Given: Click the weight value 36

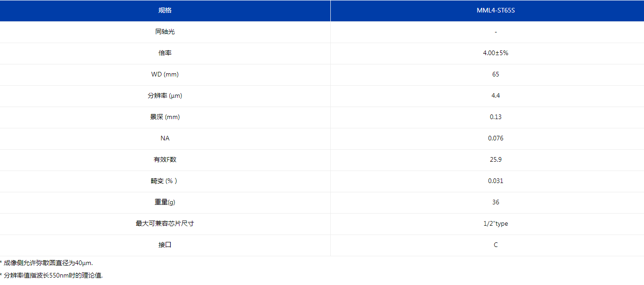Looking at the screenshot, I should pos(495,203).
